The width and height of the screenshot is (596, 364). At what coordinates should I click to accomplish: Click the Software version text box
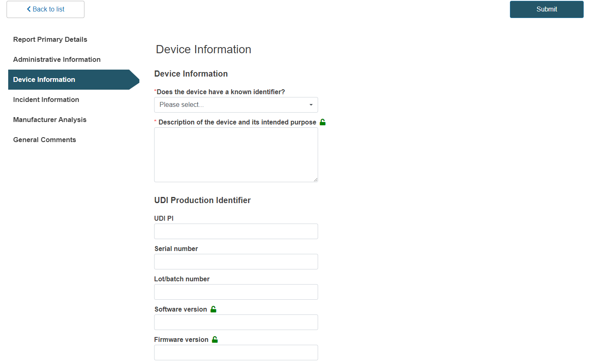coord(236,322)
